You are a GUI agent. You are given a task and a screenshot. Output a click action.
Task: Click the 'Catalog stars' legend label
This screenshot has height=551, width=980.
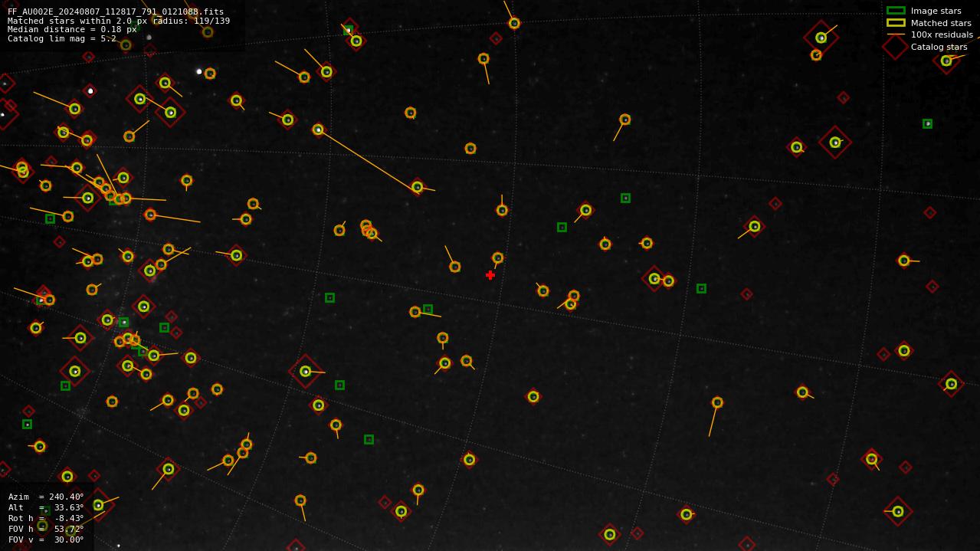[x=939, y=47]
